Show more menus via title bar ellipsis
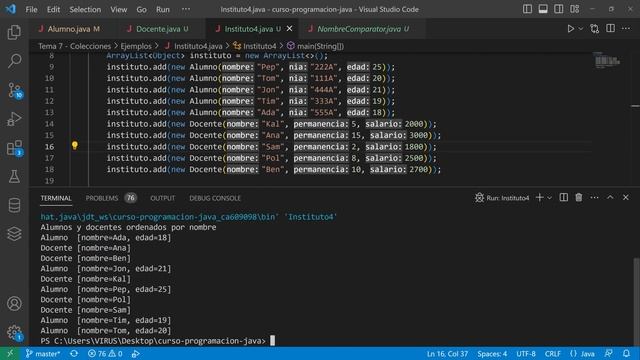 (x=186, y=9)
